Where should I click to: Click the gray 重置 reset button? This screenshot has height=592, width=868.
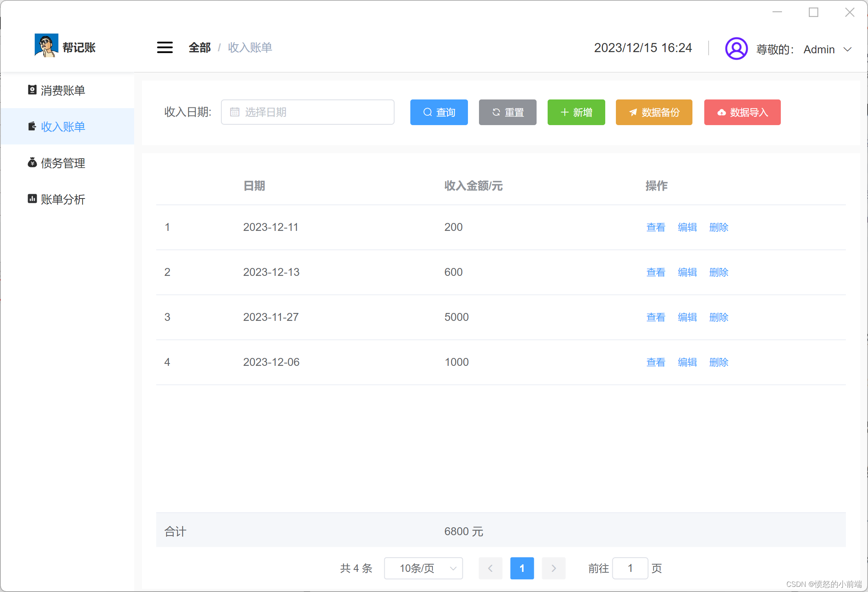point(508,112)
